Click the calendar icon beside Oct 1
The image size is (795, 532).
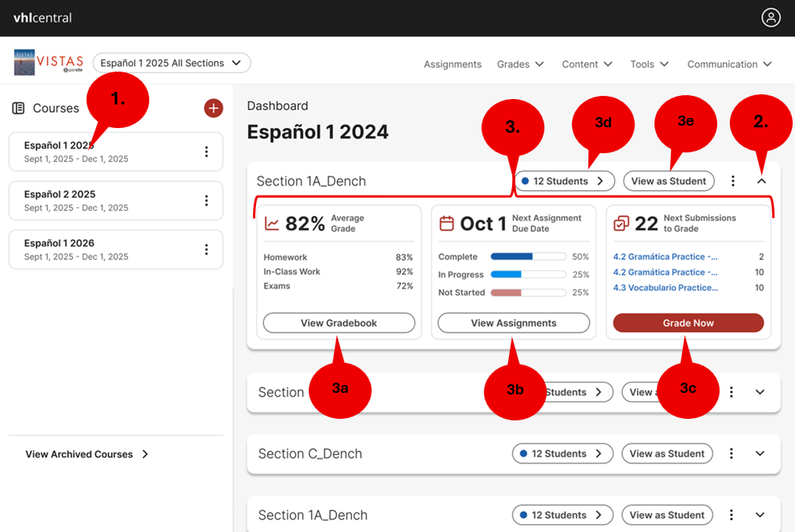(446, 223)
